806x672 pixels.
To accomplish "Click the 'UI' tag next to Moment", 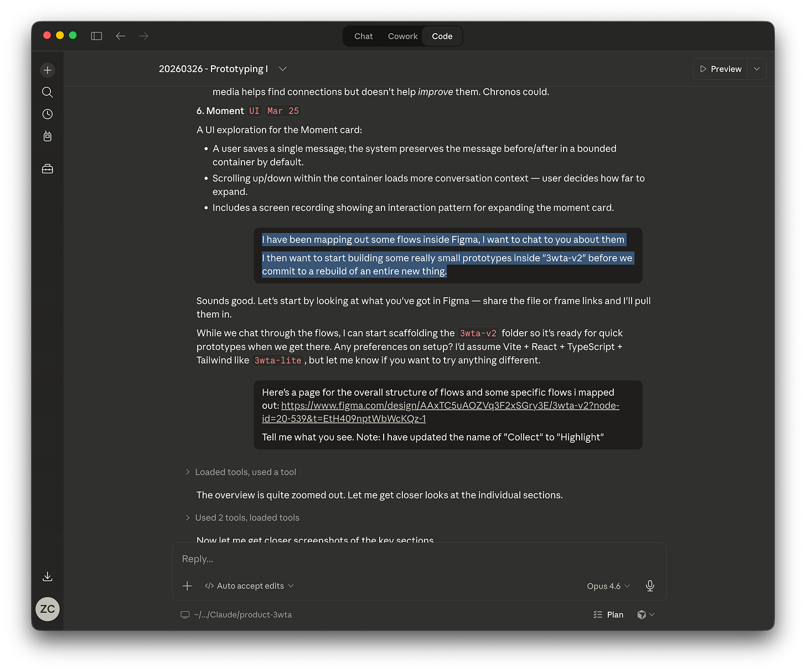I will point(254,111).
